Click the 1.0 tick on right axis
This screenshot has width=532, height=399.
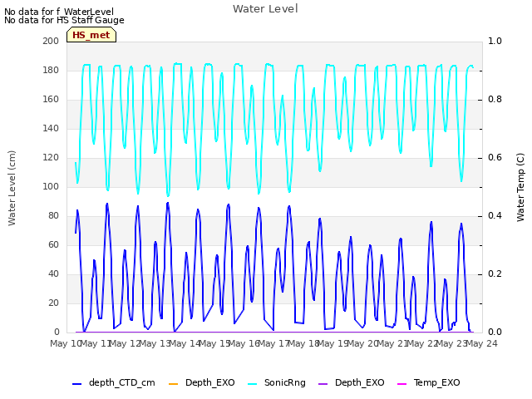(x=495, y=41)
